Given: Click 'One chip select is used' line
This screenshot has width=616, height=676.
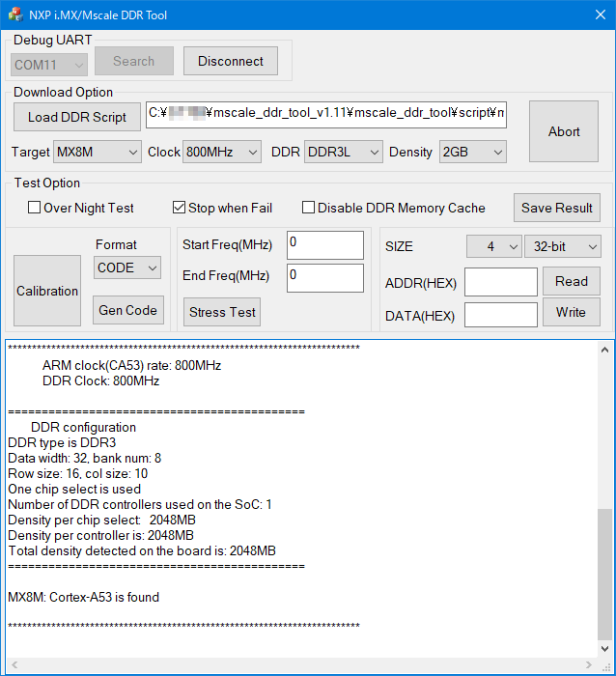Looking at the screenshot, I should point(74,490).
